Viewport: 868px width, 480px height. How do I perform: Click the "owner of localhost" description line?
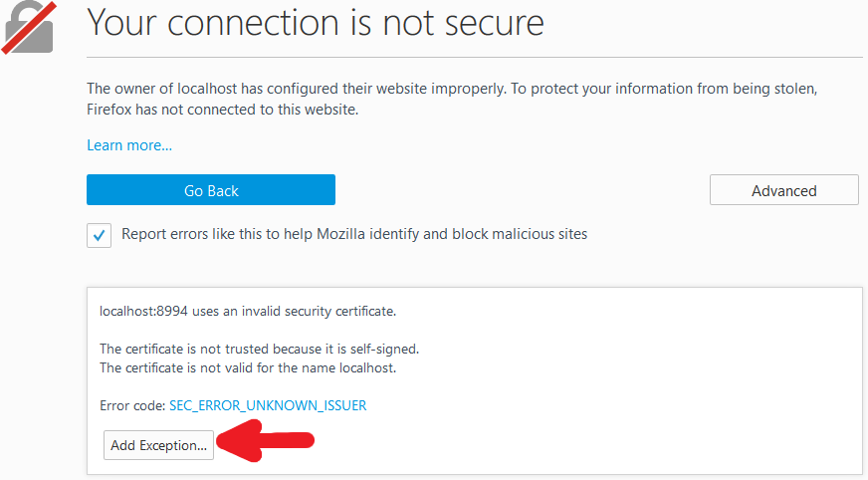click(451, 89)
